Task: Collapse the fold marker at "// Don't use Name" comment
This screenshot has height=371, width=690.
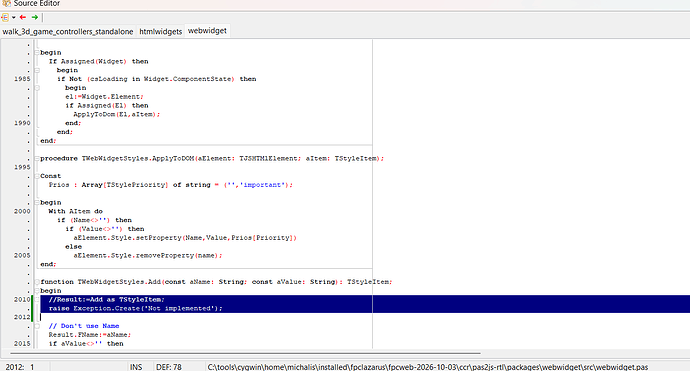Action: tap(37, 326)
